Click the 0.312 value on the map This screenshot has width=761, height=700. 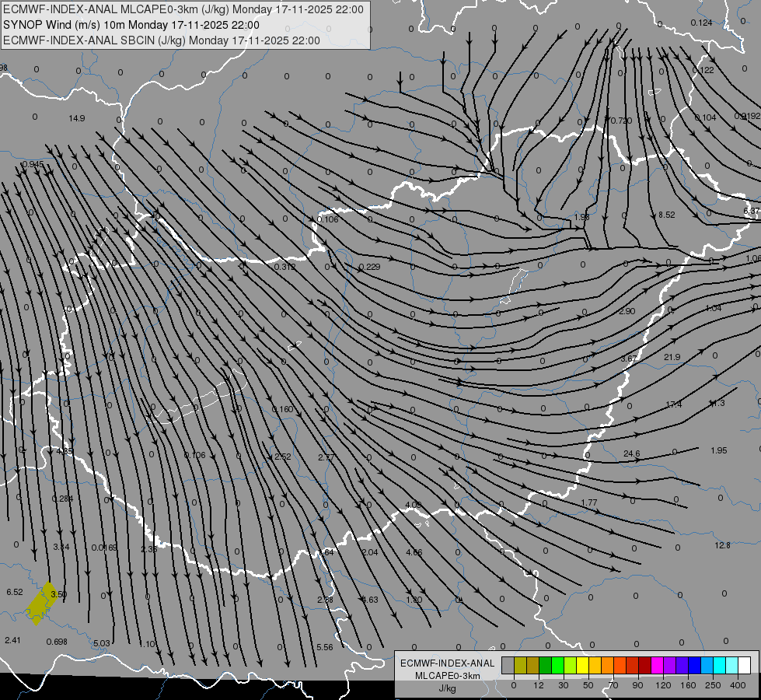(x=285, y=267)
